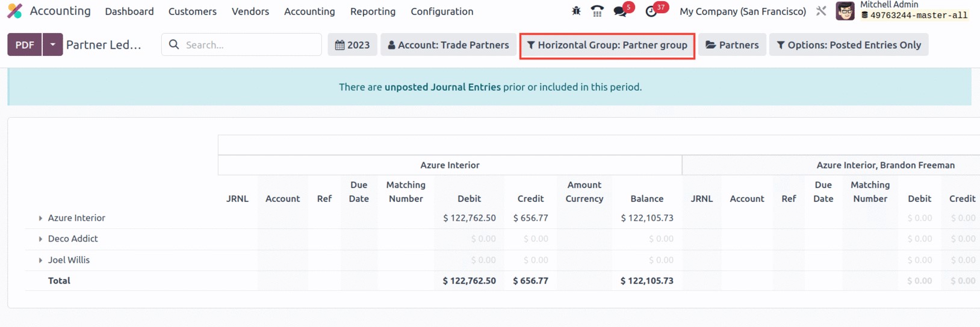The image size is (980, 327).
Task: Click the search magnifier icon
Action: [x=174, y=44]
